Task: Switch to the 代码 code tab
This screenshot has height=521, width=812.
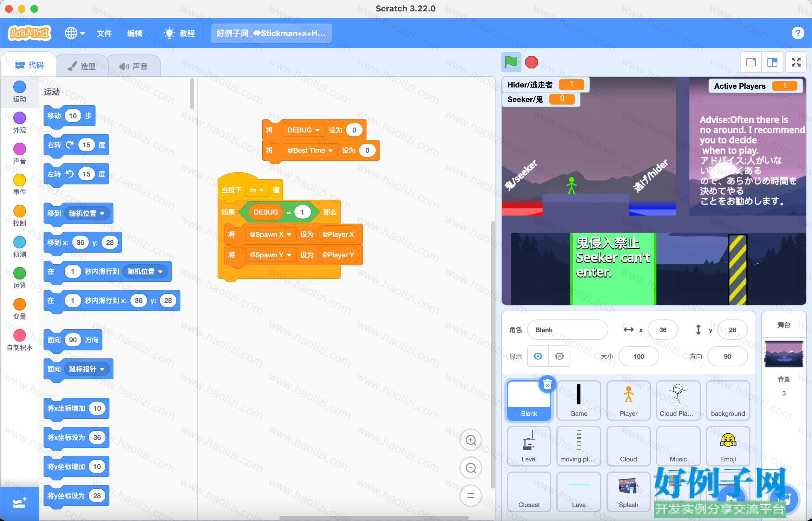Action: coord(29,65)
